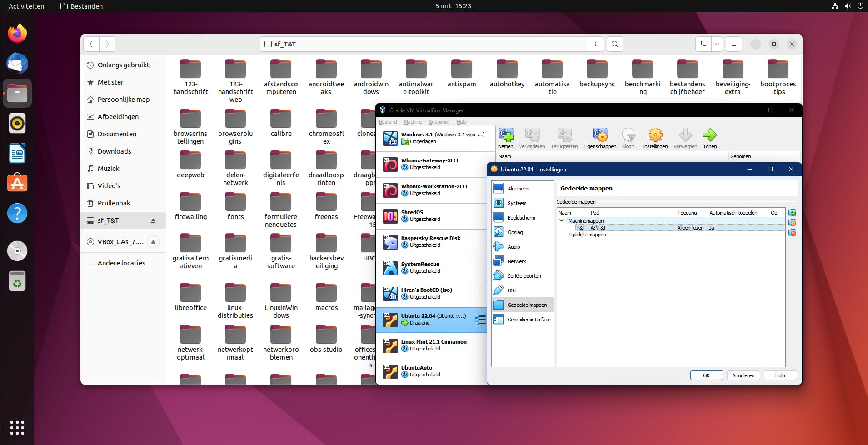Screen dimensions: 868x445
Task: Select the Opslag settings category
Action: pyautogui.click(x=514, y=232)
